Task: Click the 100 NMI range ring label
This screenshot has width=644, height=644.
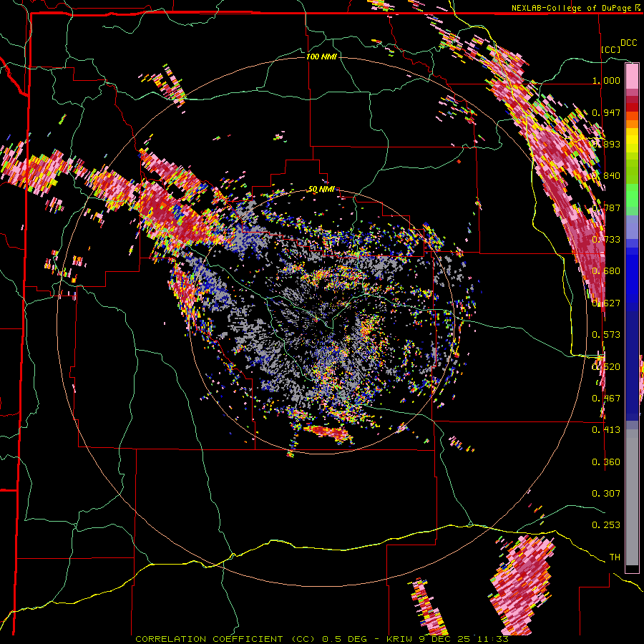Action: pyautogui.click(x=321, y=57)
